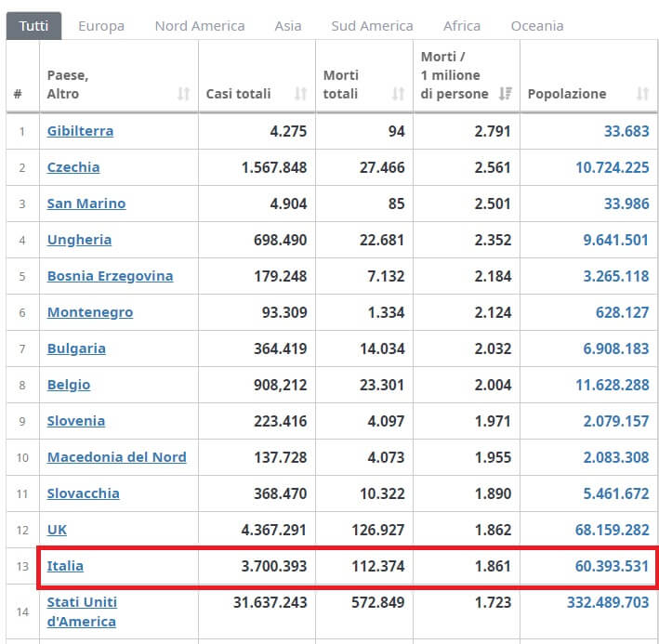This screenshot has width=659, height=644.
Task: Open the Asia tab
Action: (288, 26)
